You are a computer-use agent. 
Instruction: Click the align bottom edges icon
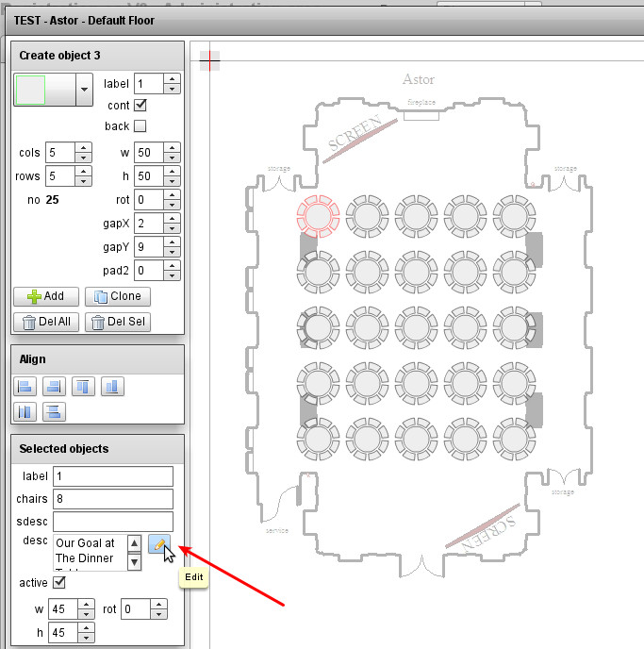click(x=112, y=387)
